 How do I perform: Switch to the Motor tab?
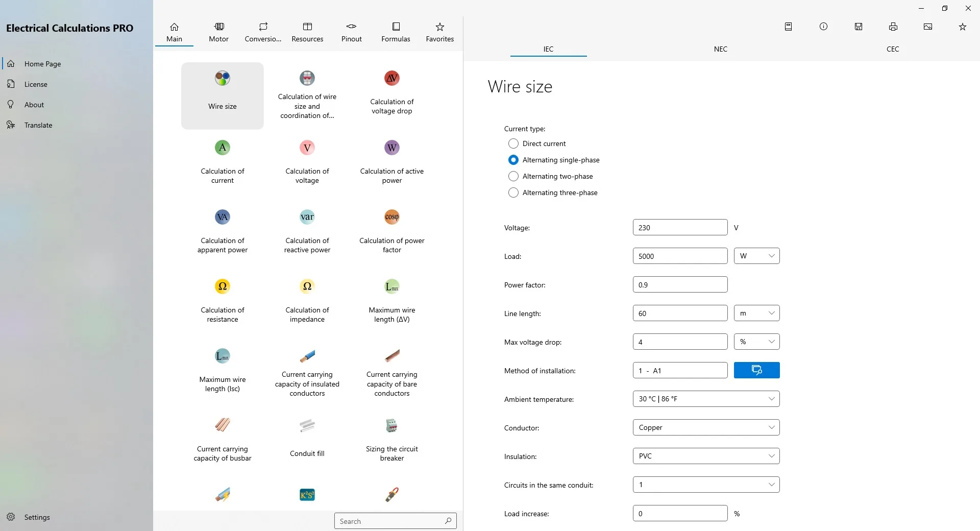coord(218,32)
